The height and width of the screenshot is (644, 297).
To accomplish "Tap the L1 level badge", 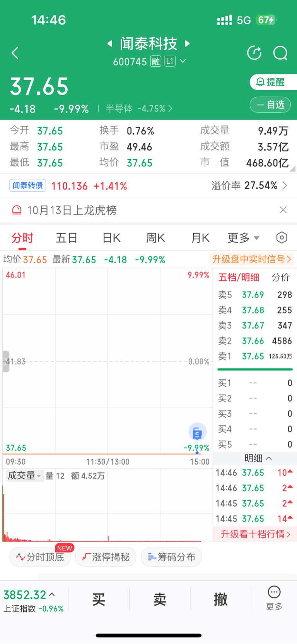I will point(170,61).
